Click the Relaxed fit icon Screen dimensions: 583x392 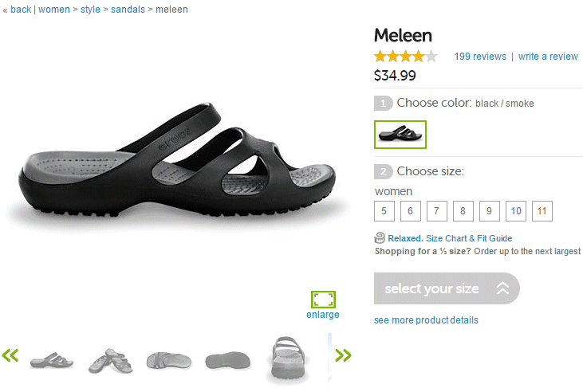(380, 237)
